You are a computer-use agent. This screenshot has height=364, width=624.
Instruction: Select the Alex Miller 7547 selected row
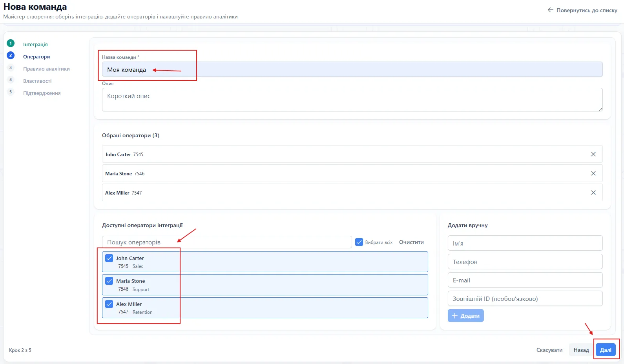click(x=352, y=193)
